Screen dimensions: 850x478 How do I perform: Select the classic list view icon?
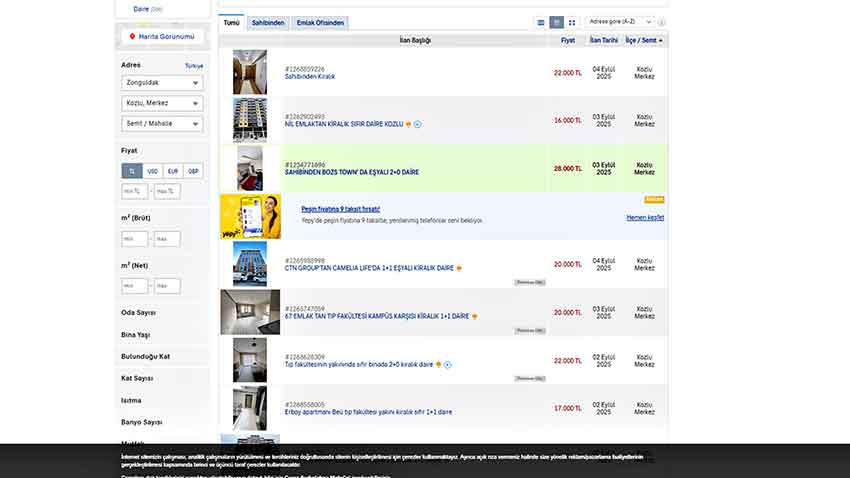point(557,22)
